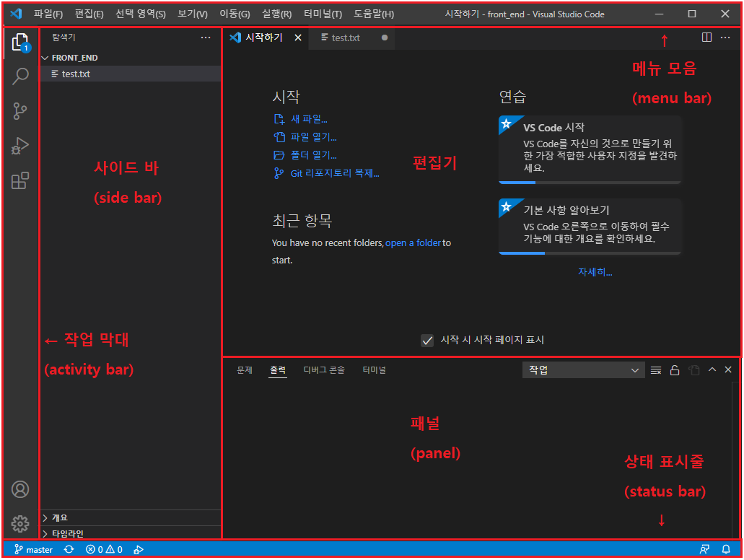Expand the 개요 section
The height and width of the screenshot is (560, 744).
(x=130, y=517)
